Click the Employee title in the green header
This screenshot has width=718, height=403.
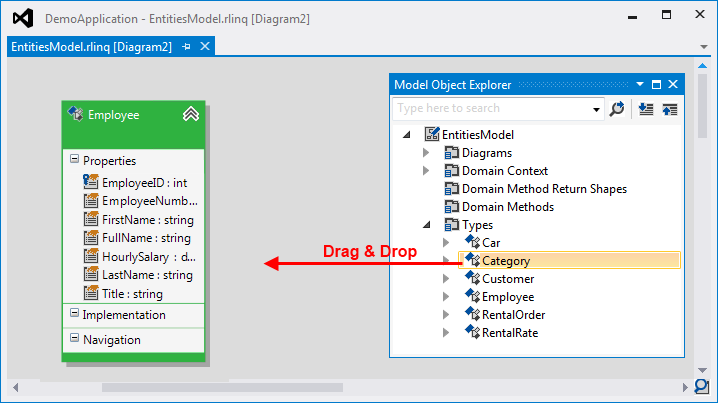114,115
